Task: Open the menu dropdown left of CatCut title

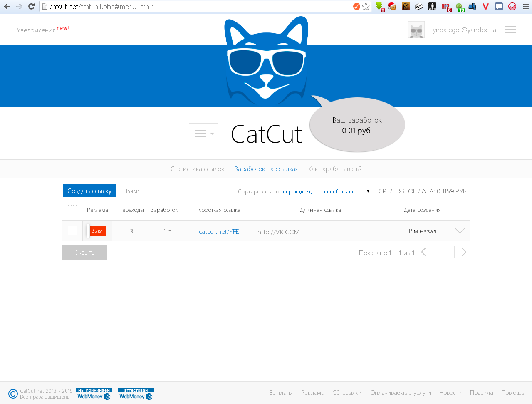Action: (x=203, y=134)
